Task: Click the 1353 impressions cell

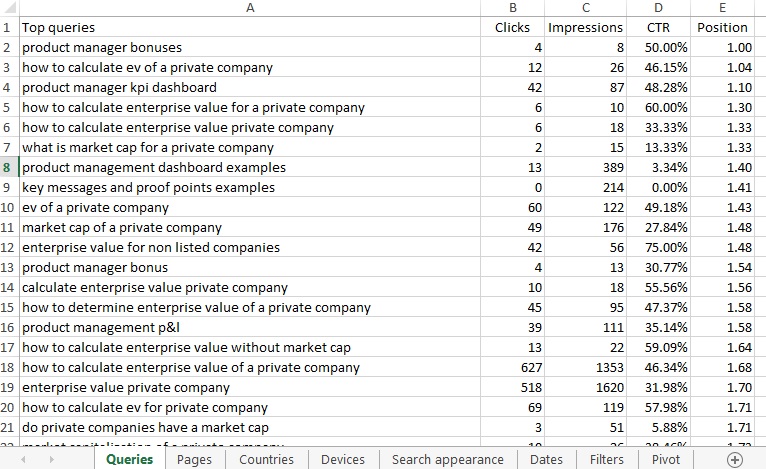Action: point(586,367)
